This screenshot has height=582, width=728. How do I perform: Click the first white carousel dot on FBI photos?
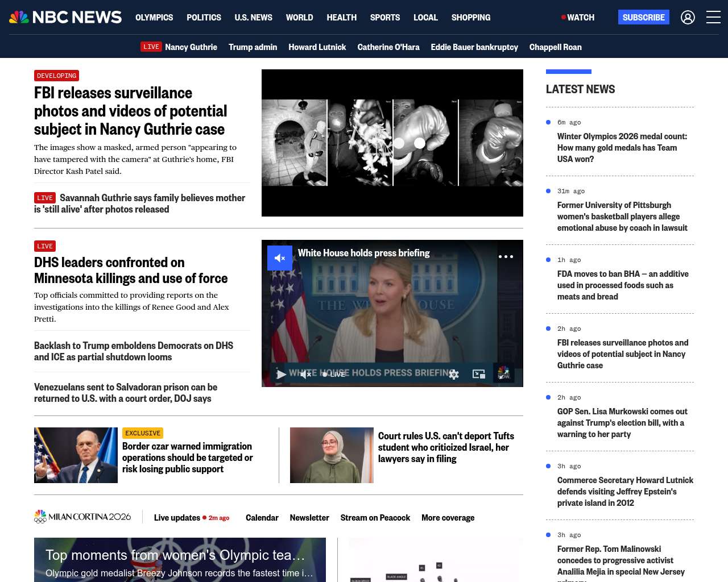tap(399, 143)
